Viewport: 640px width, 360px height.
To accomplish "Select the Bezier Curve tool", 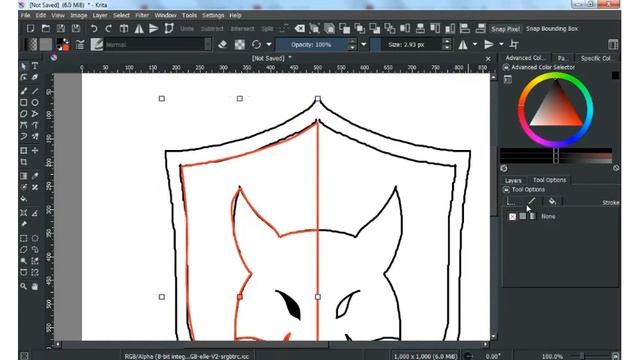I will pyautogui.click(x=24, y=125).
